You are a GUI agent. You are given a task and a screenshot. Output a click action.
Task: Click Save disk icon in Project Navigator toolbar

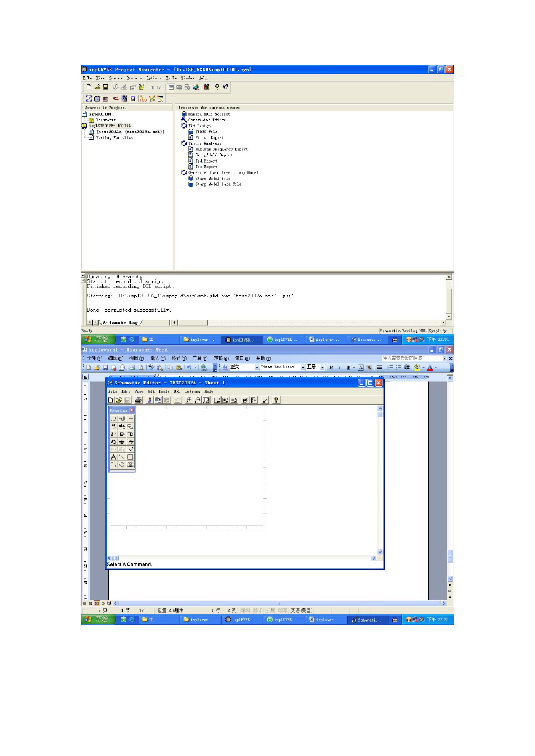click(106, 87)
